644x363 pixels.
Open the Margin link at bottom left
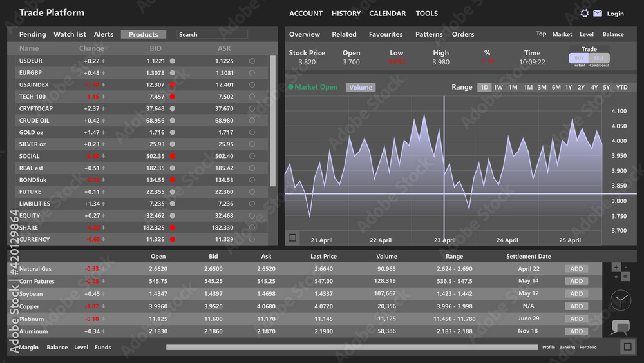[29, 347]
